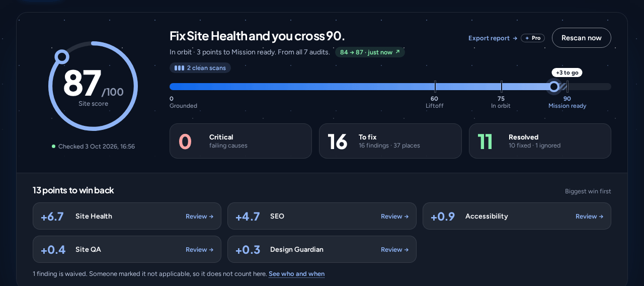Viewport: 644px width, 286px height.
Task: Click the In orbit 75 milestone marker
Action: coord(501,87)
